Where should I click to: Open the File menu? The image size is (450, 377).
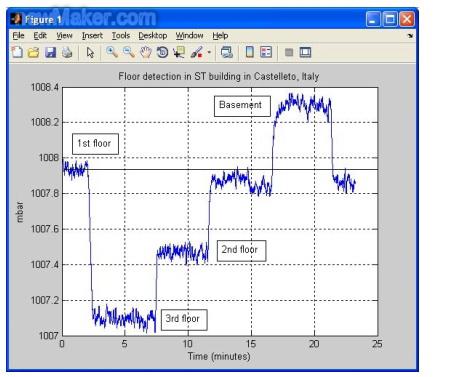tap(18, 35)
